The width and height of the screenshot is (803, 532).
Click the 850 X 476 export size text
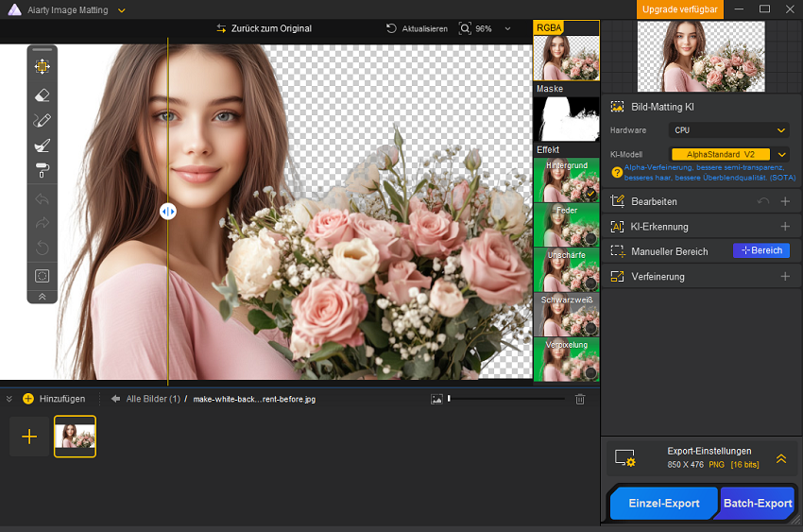(685, 464)
